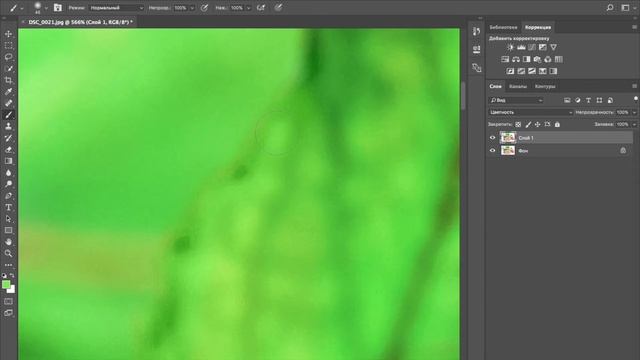Switch to the Контуры tab
Viewport: 640px width, 360px height.
545,86
